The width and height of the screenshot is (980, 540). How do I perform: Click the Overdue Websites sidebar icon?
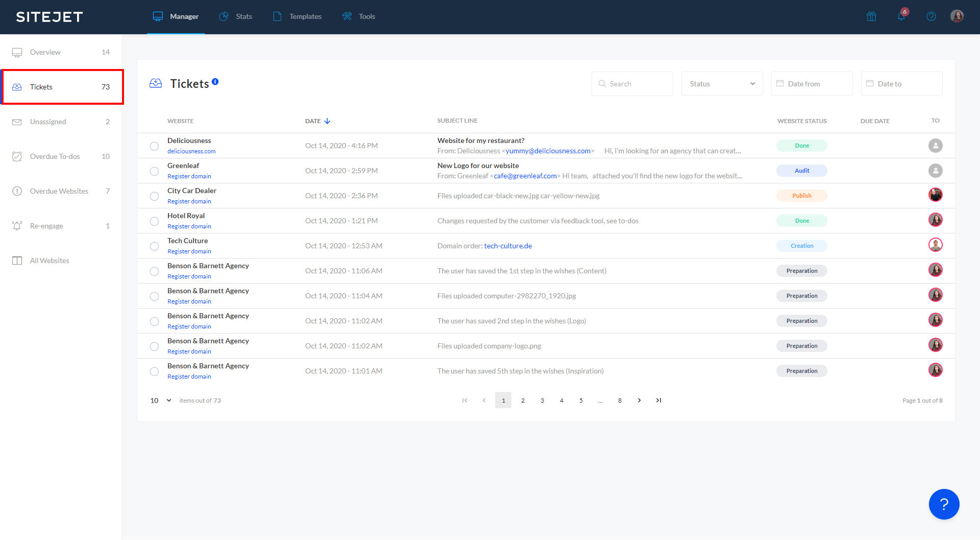17,191
